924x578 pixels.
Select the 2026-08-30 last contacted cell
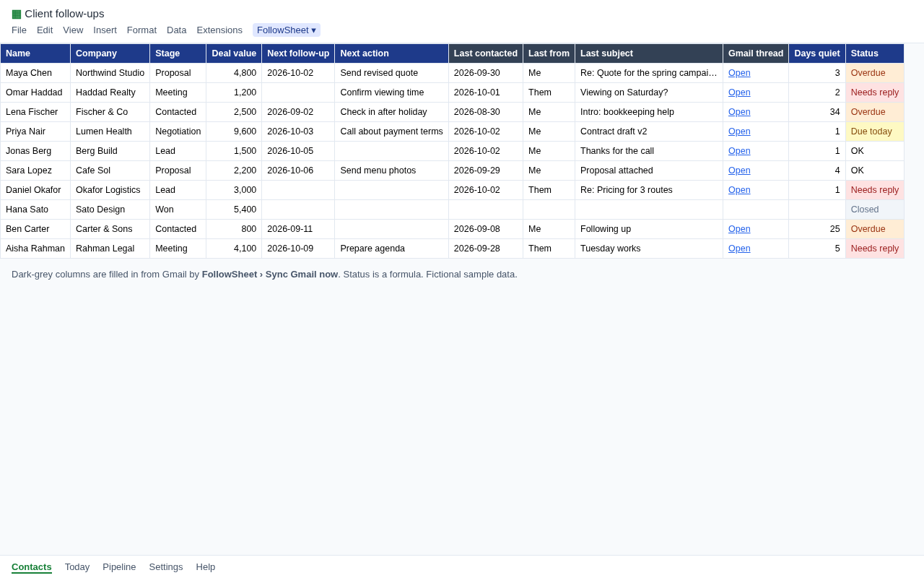(486, 112)
